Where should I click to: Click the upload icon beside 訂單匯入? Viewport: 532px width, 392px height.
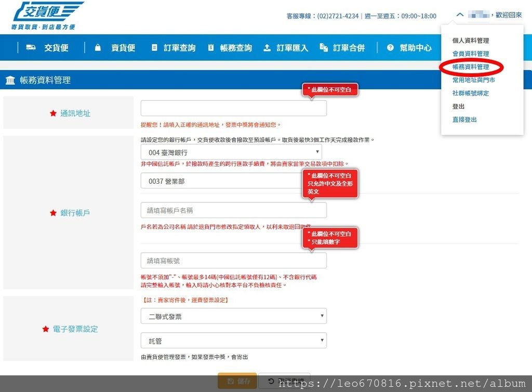[267, 47]
